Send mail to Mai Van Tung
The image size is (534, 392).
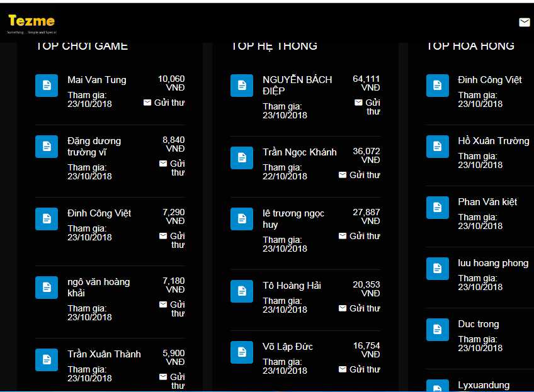164,103
